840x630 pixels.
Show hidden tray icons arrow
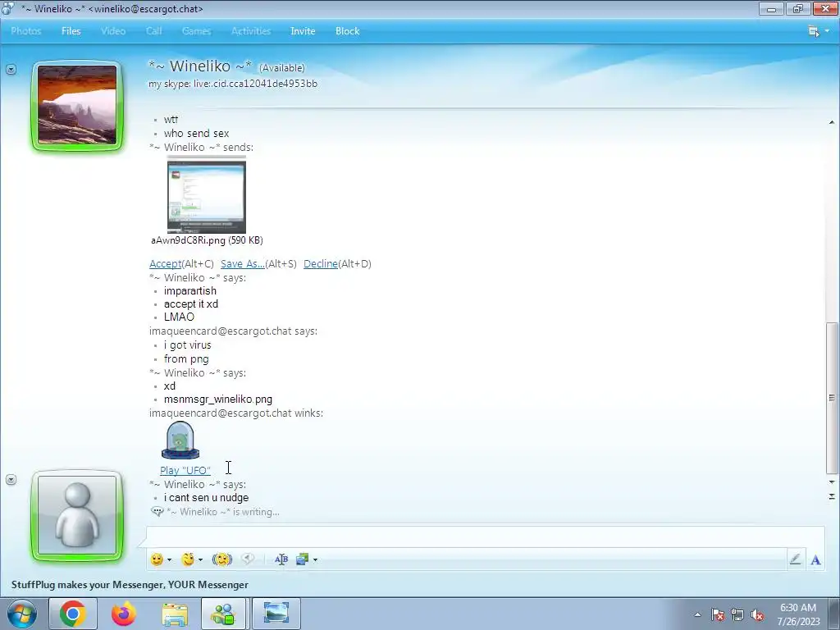(697, 614)
